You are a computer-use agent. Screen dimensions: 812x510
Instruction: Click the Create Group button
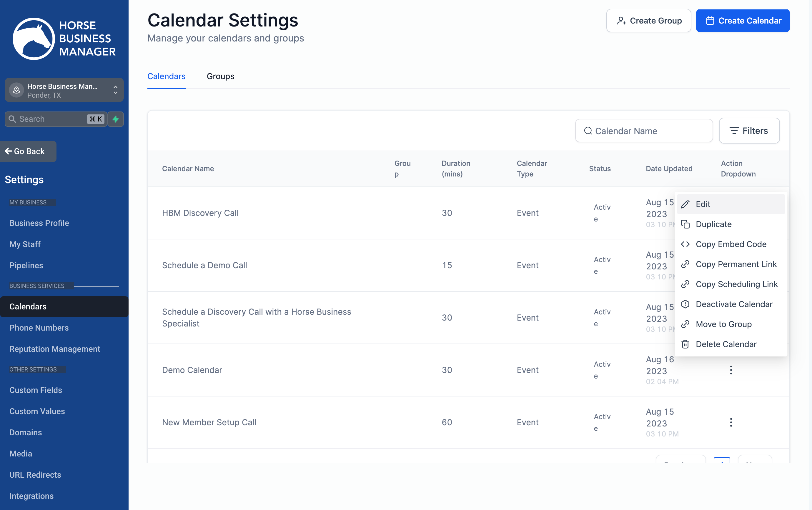tap(648, 21)
